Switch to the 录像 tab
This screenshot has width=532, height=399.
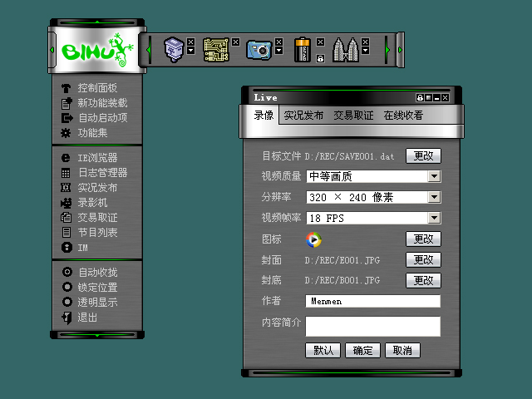coord(264,116)
